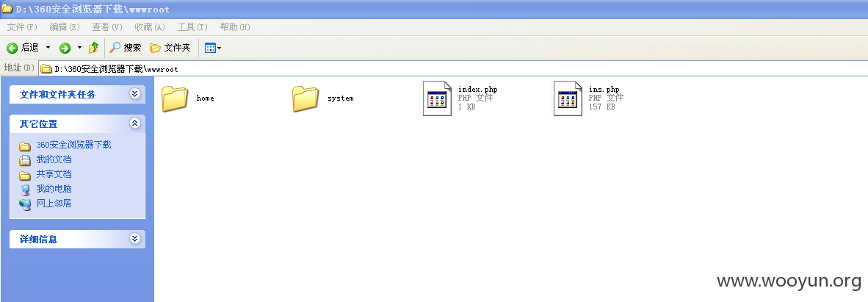Click the folder icon in the address bar
This screenshot has height=302, width=868.
tap(46, 69)
